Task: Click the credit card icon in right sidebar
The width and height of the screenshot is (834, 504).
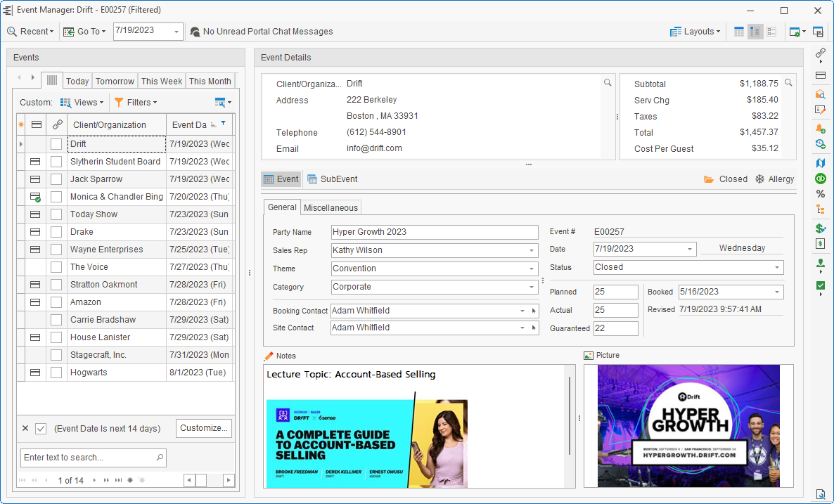Action: (x=821, y=75)
